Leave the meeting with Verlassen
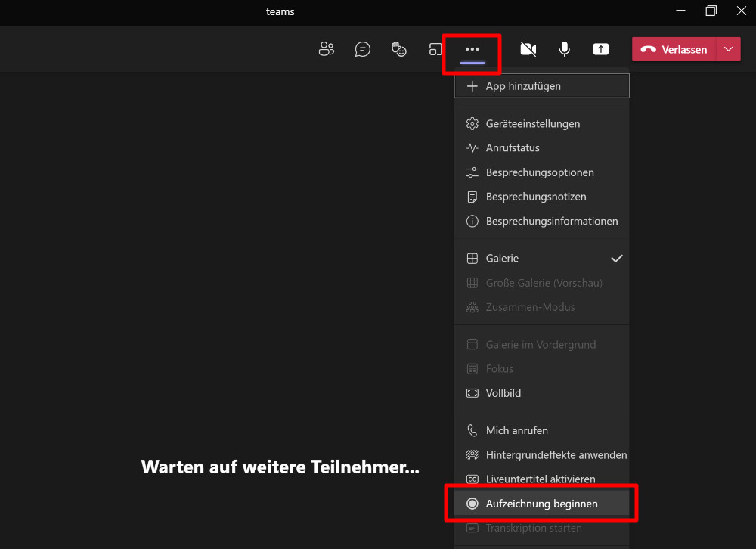756x549 pixels. click(x=674, y=49)
